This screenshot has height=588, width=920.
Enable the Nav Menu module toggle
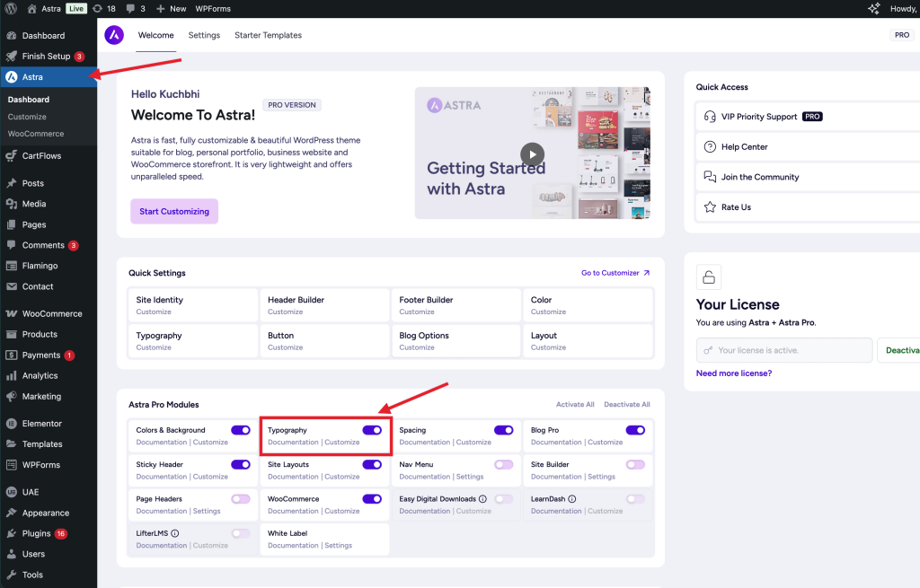click(x=503, y=464)
